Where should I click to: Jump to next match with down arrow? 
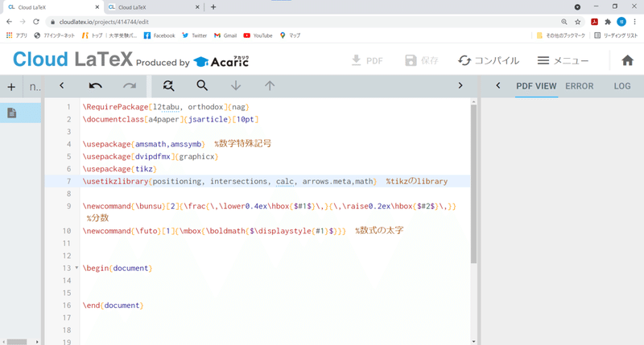[x=236, y=85]
